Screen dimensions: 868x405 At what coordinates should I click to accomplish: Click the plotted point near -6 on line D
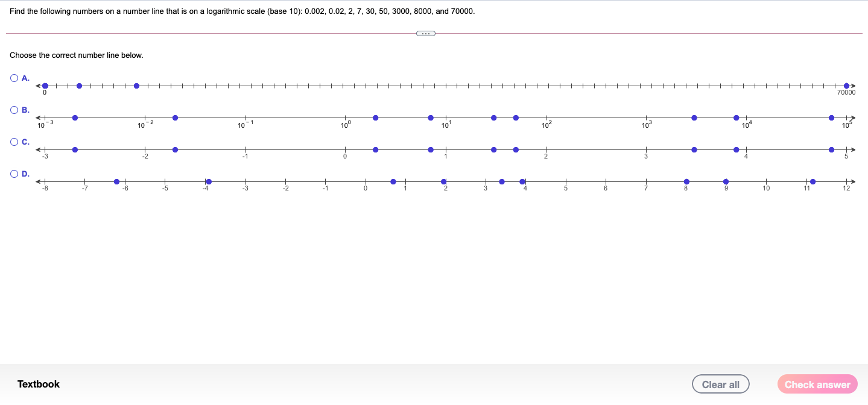pyautogui.click(x=118, y=181)
